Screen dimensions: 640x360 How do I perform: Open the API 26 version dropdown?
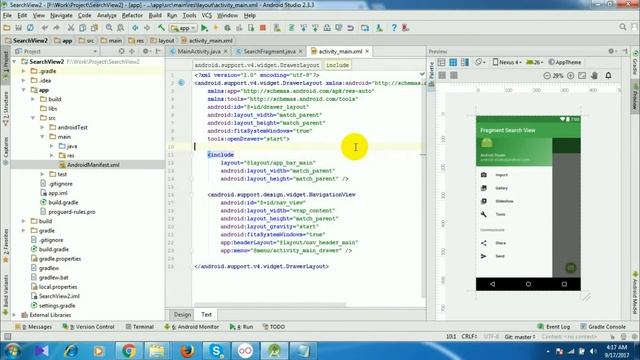(x=535, y=62)
